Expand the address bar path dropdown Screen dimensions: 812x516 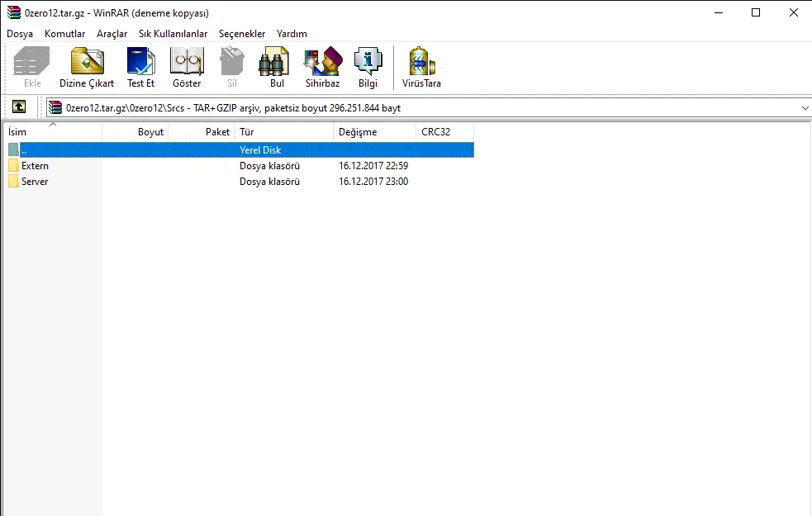pos(805,107)
